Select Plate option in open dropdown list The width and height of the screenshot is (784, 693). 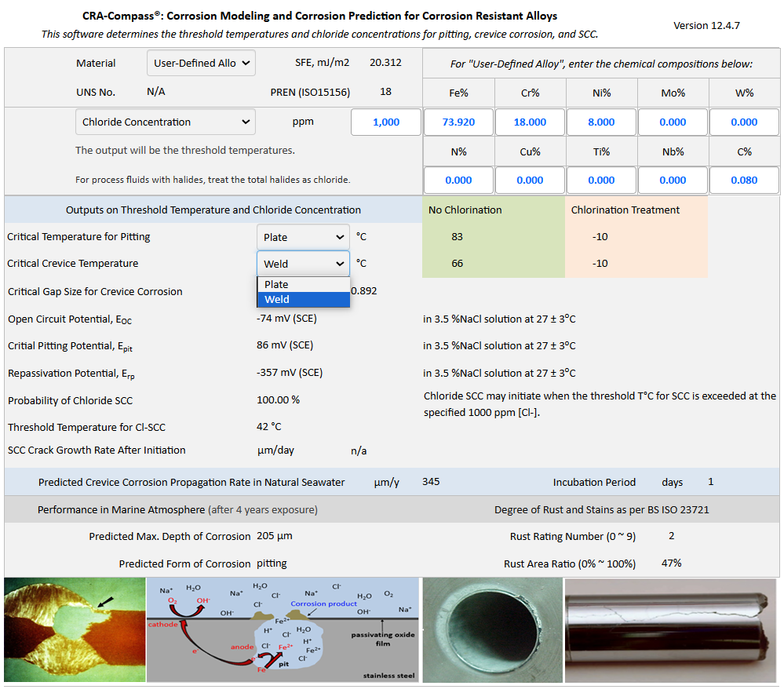[304, 285]
